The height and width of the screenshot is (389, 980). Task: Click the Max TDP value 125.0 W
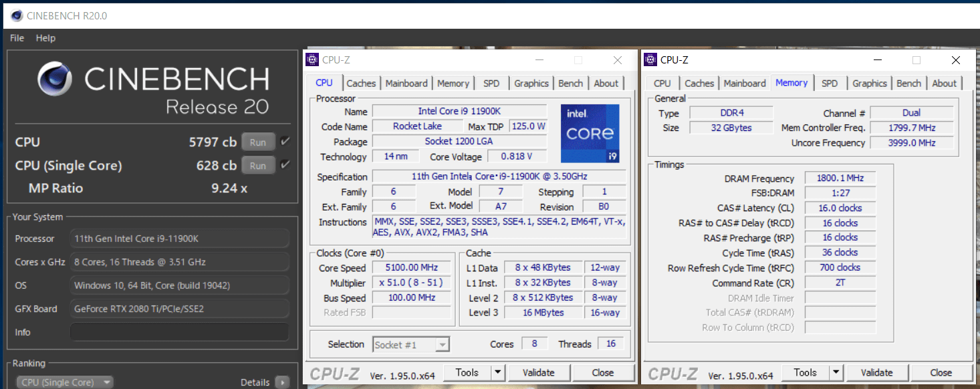[x=528, y=126]
